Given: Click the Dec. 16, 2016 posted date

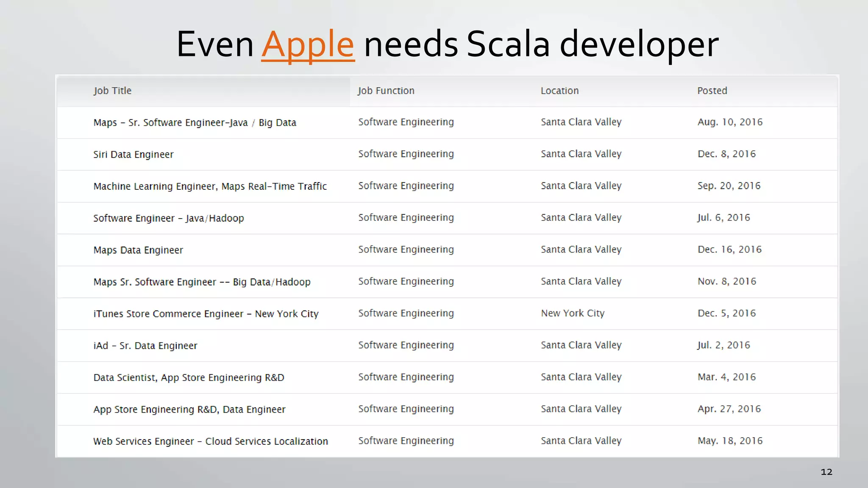Looking at the screenshot, I should pyautogui.click(x=729, y=250).
